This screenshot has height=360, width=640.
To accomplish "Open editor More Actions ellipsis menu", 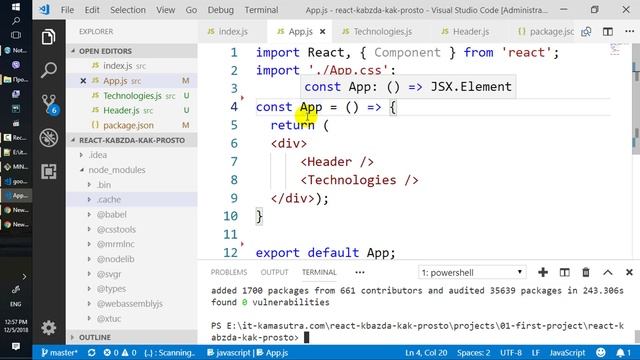I will [x=629, y=31].
